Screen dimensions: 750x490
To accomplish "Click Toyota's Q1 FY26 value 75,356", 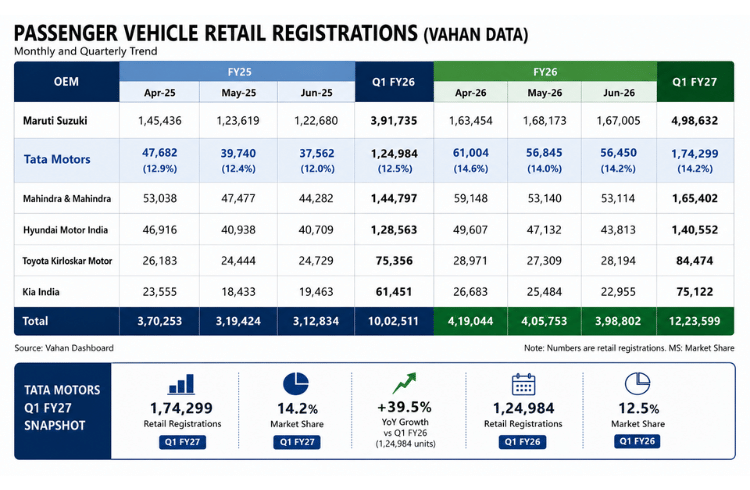I will pyautogui.click(x=394, y=261).
